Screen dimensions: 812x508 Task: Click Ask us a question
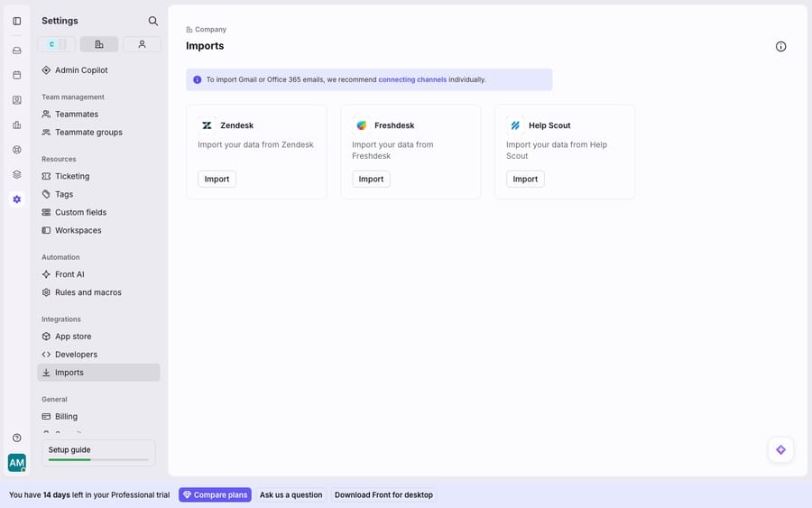pyautogui.click(x=291, y=495)
